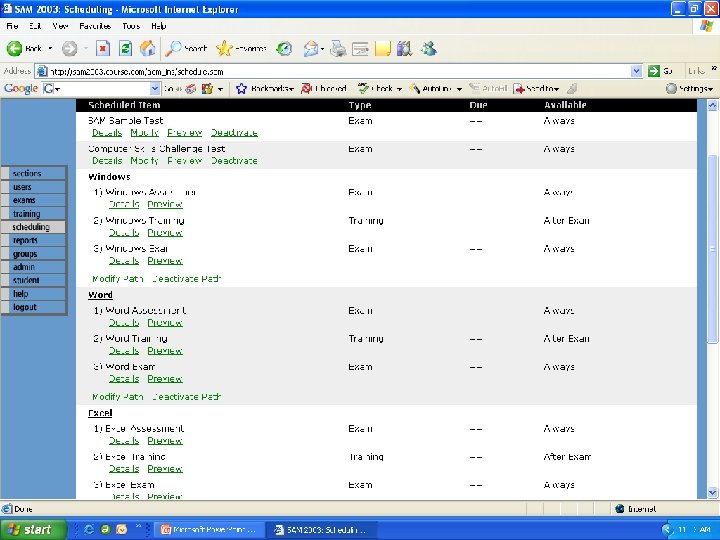Screen dimensions: 720x540
Task: Click the Mail envelope icon
Action: point(311,48)
